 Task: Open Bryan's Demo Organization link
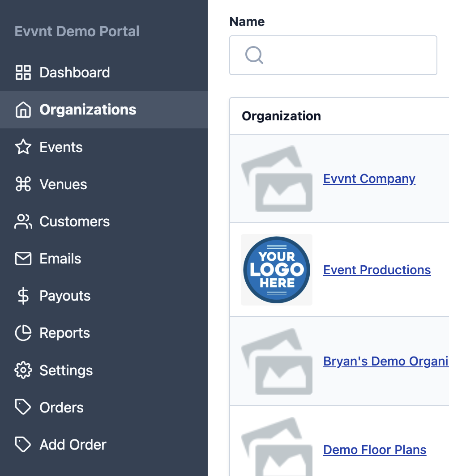tap(386, 361)
